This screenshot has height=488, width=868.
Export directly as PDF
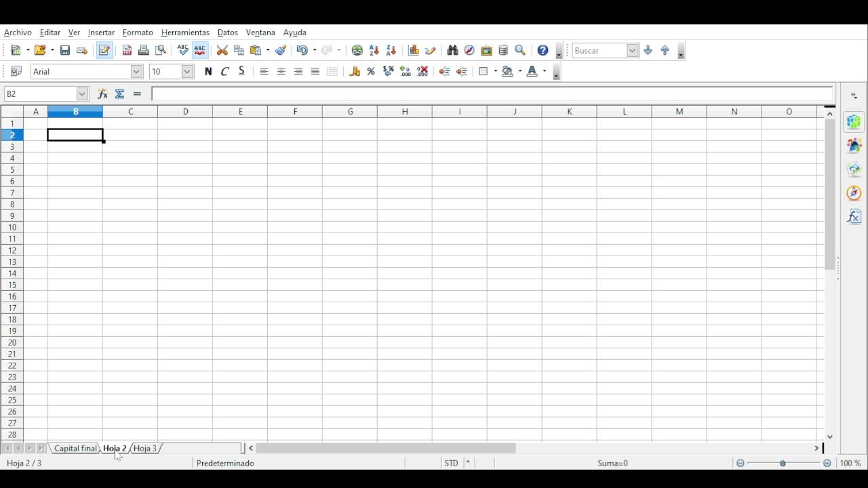click(x=127, y=50)
